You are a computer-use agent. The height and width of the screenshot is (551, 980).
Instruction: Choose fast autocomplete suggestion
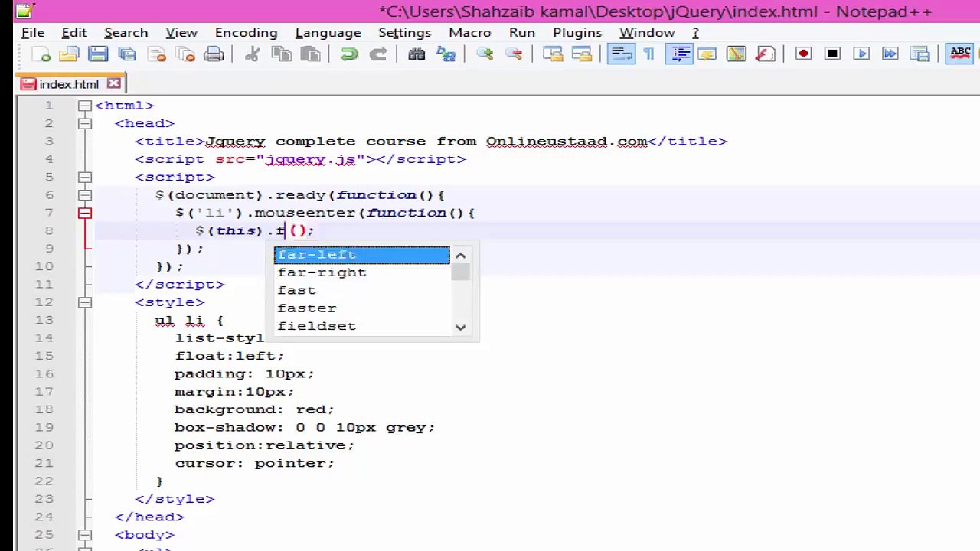pyautogui.click(x=361, y=290)
